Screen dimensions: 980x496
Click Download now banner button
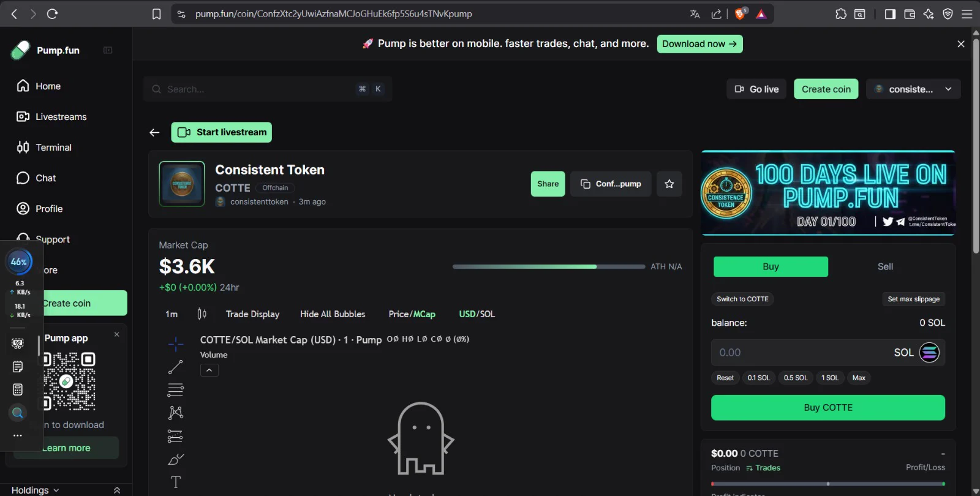point(700,44)
